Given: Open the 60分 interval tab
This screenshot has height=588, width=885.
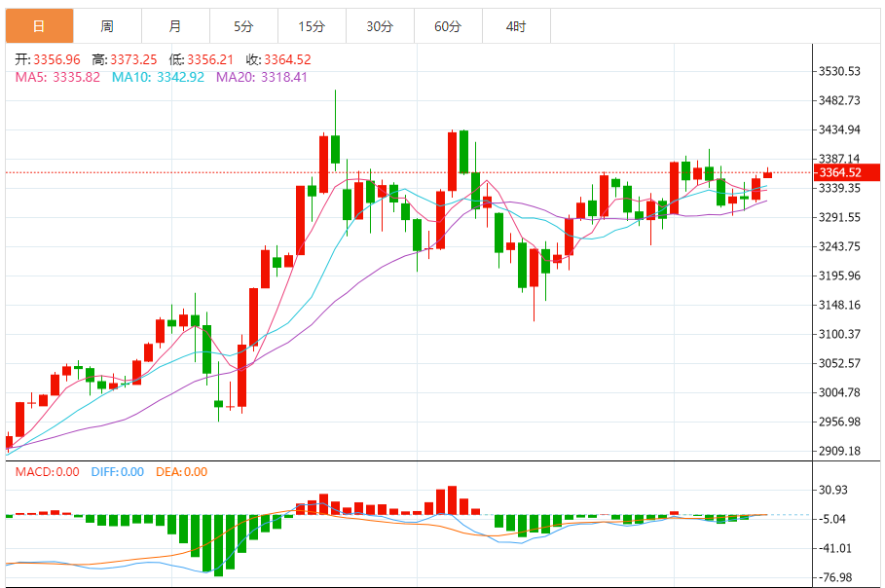Looking at the screenshot, I should (x=448, y=26).
